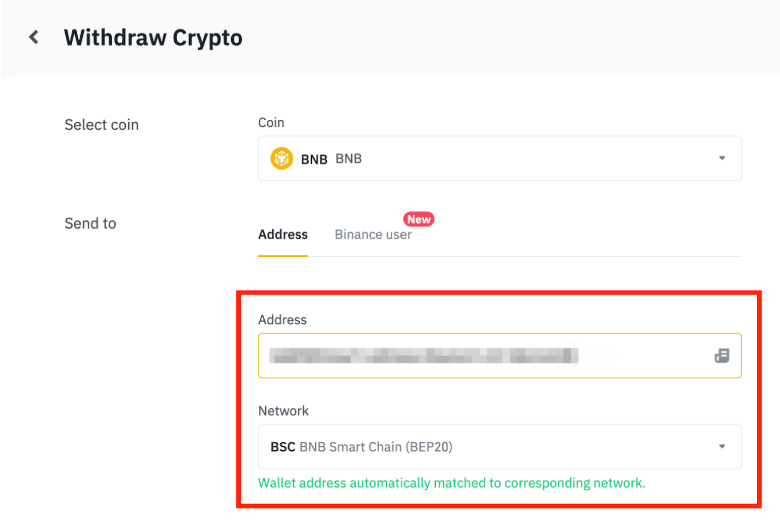Click the Select coin label
This screenshot has height=520, width=780.
[101, 125]
